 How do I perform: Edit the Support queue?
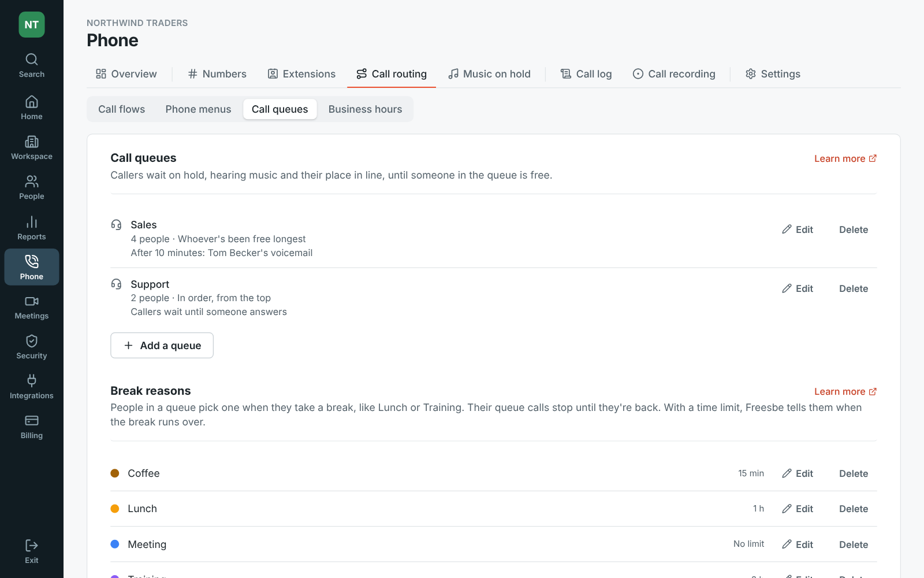tap(798, 288)
